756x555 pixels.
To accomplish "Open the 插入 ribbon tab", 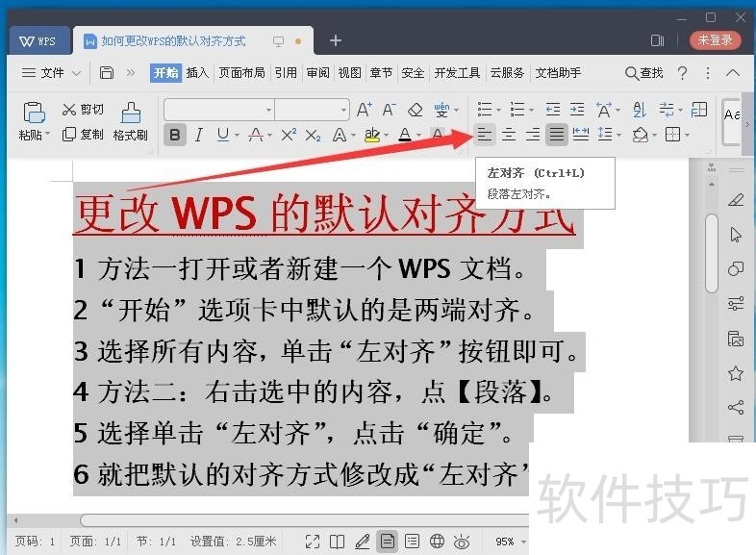I will tap(198, 73).
